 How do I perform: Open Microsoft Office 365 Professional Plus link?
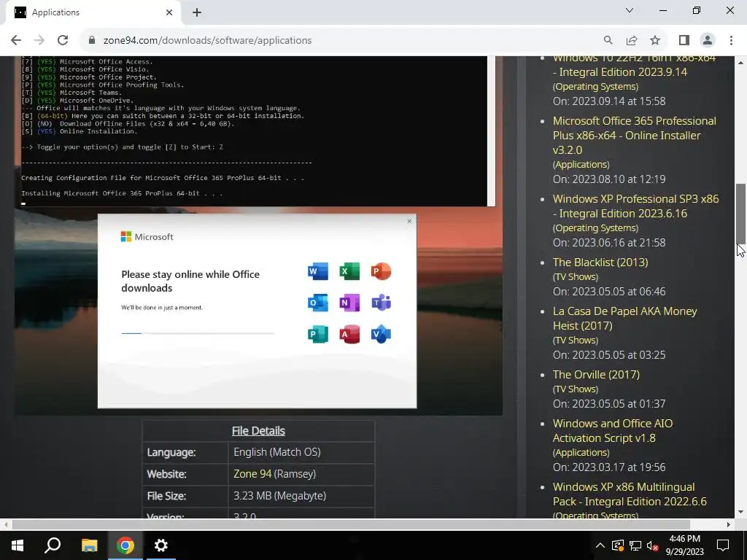pos(634,135)
